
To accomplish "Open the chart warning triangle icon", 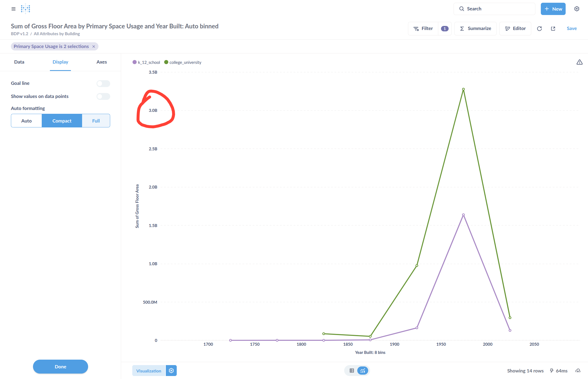I will (x=579, y=62).
